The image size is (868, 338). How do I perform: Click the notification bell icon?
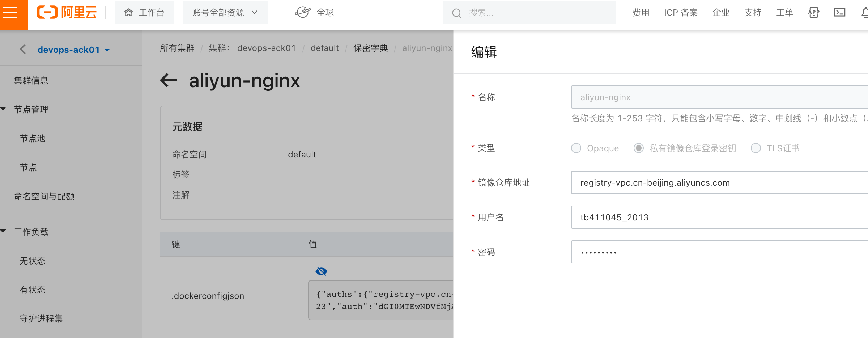coord(864,13)
